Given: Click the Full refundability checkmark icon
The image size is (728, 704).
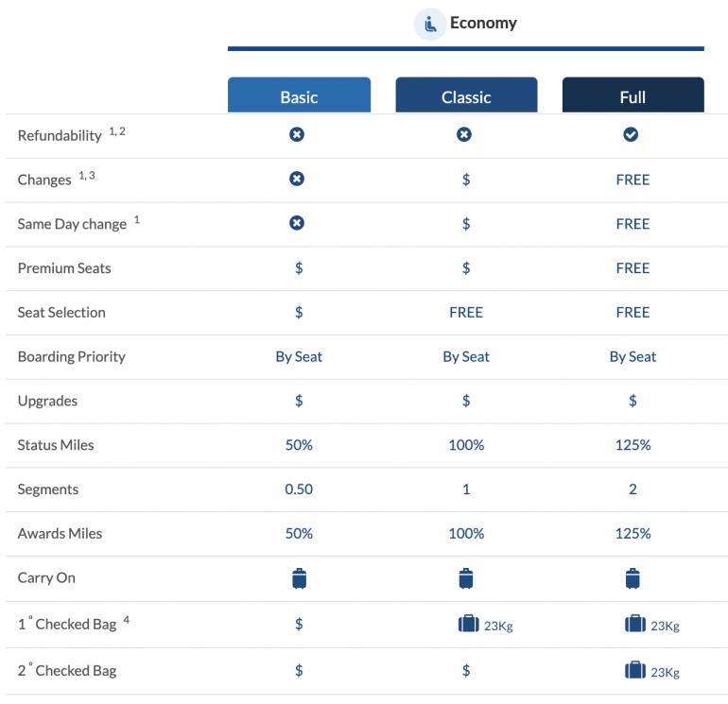Looking at the screenshot, I should pyautogui.click(x=631, y=135).
